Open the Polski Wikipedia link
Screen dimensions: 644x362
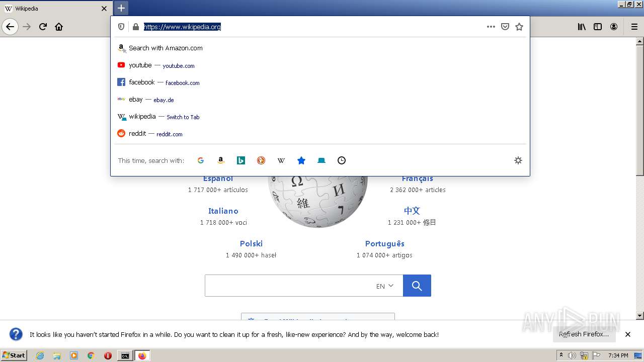[x=251, y=244]
